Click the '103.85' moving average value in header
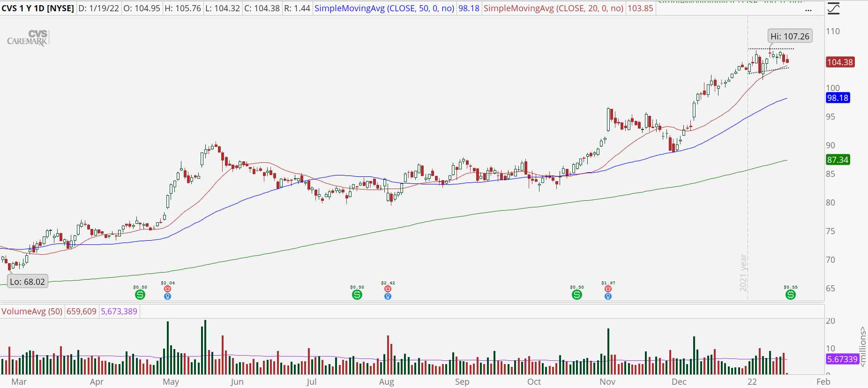The height and width of the screenshot is (388, 868). click(x=640, y=8)
